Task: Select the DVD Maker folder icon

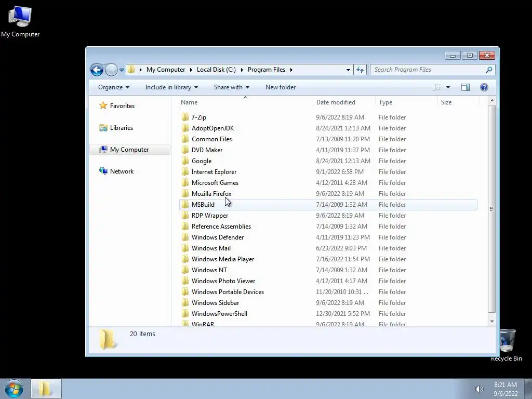Action: [185, 150]
